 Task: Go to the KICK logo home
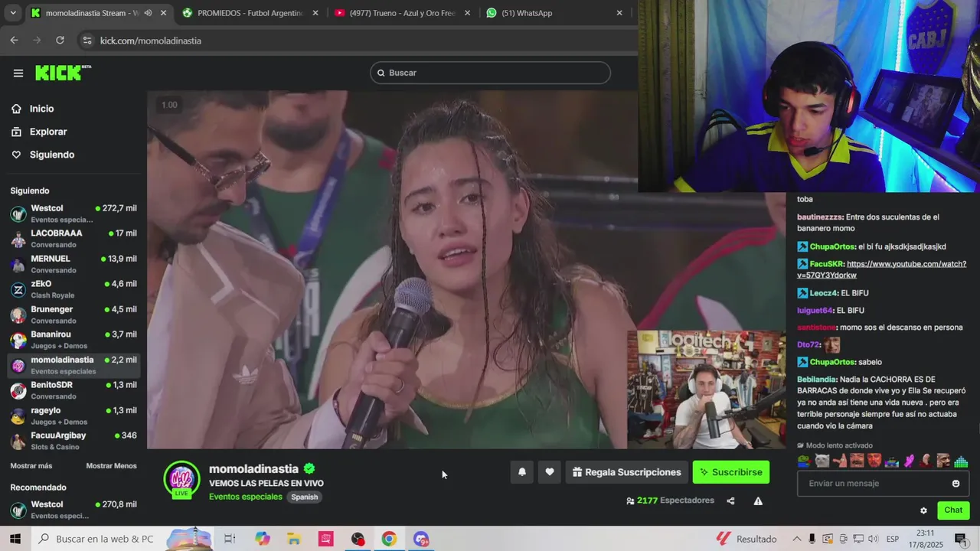[63, 73]
